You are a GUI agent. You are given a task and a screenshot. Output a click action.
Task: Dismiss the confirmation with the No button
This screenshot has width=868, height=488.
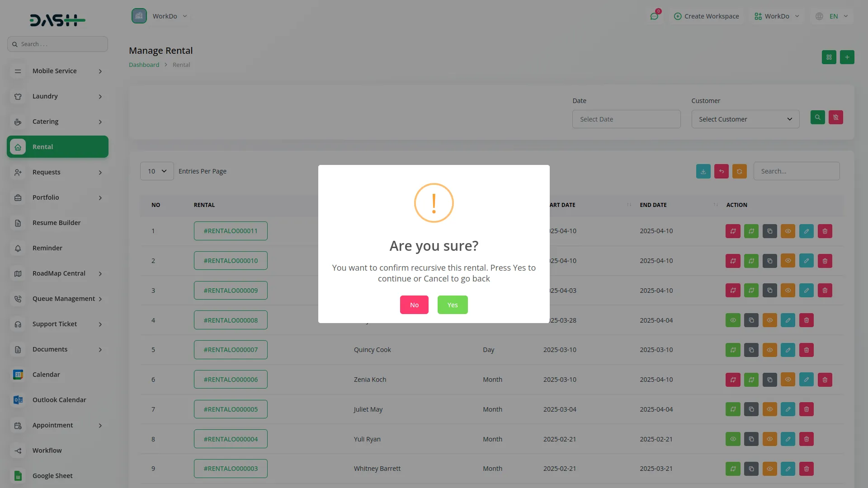414,305
